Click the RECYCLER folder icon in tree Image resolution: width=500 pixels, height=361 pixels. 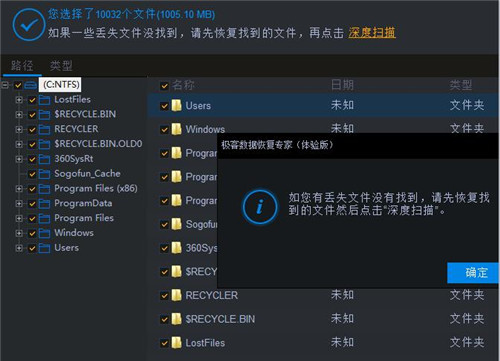[x=44, y=129]
